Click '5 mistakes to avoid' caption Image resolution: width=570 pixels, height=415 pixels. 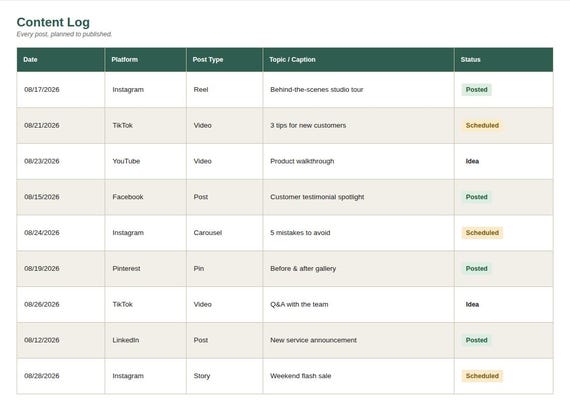pos(300,233)
